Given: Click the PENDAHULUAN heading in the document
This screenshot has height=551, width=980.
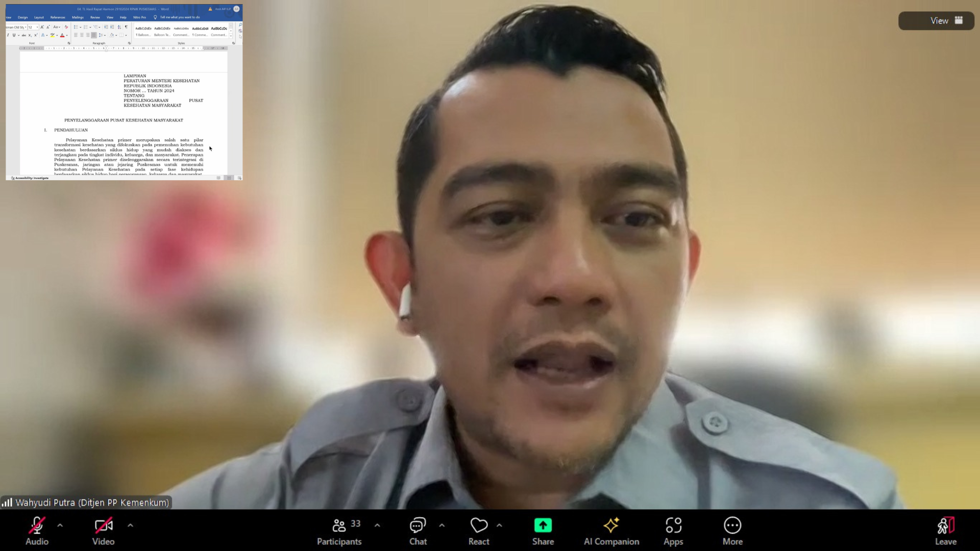Looking at the screenshot, I should click(x=71, y=130).
